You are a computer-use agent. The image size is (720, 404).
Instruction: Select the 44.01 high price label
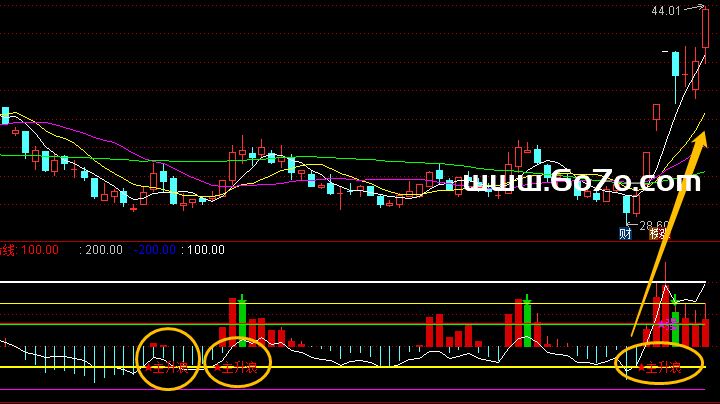[665, 11]
